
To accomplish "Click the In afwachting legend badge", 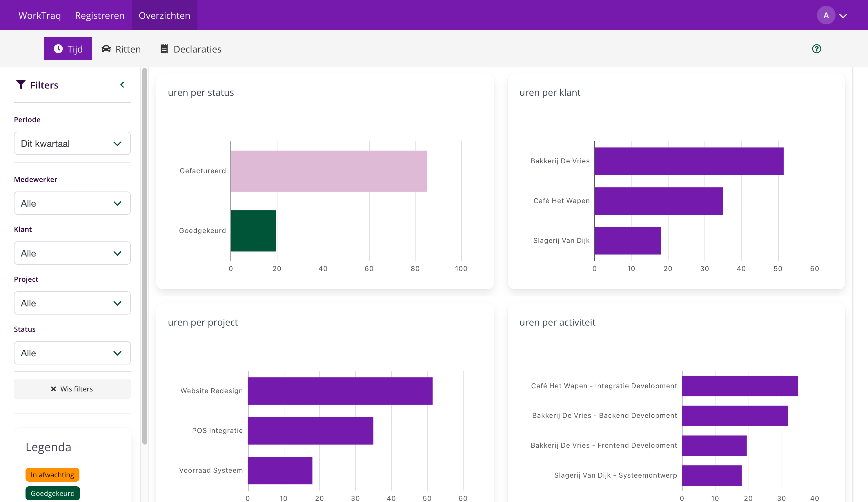I will 52,475.
